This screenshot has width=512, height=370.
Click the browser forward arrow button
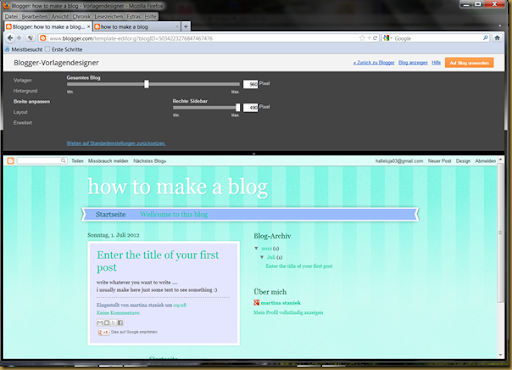click(x=19, y=38)
